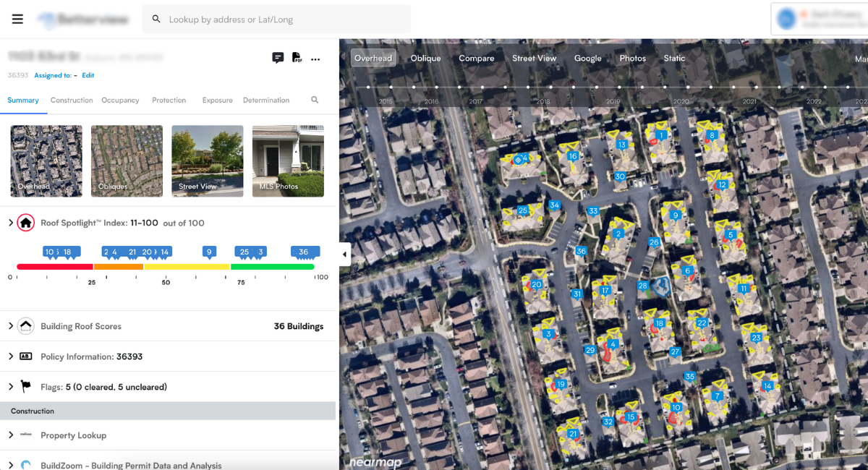The height and width of the screenshot is (470, 868).
Task: Click the Edit link next to Assigned to
Action: tap(88, 74)
